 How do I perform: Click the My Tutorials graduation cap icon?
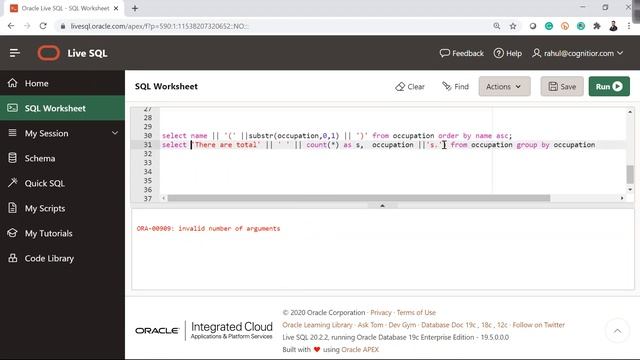click(13, 233)
